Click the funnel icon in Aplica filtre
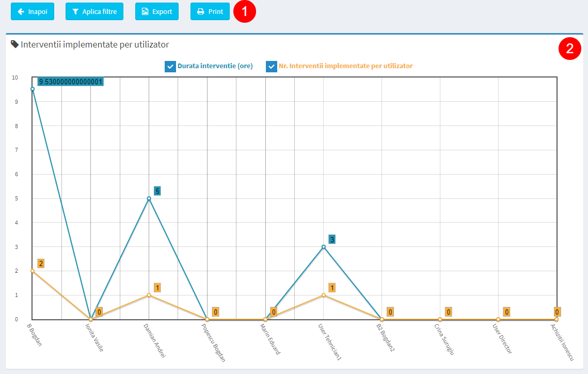The width and height of the screenshot is (588, 374). (x=75, y=12)
